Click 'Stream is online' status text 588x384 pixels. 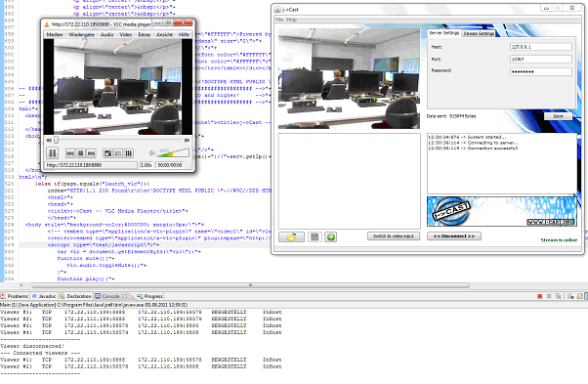coord(559,240)
